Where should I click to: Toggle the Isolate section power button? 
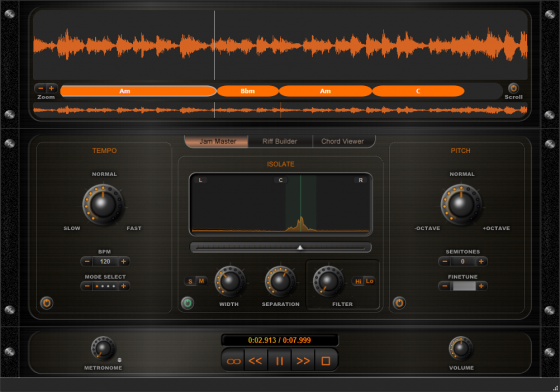click(x=188, y=303)
